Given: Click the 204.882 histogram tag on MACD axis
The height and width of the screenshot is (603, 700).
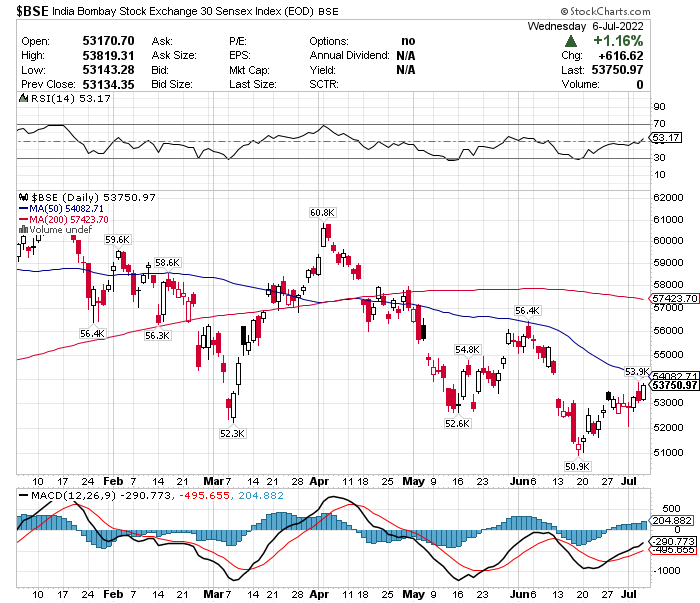Looking at the screenshot, I should 672,520.
